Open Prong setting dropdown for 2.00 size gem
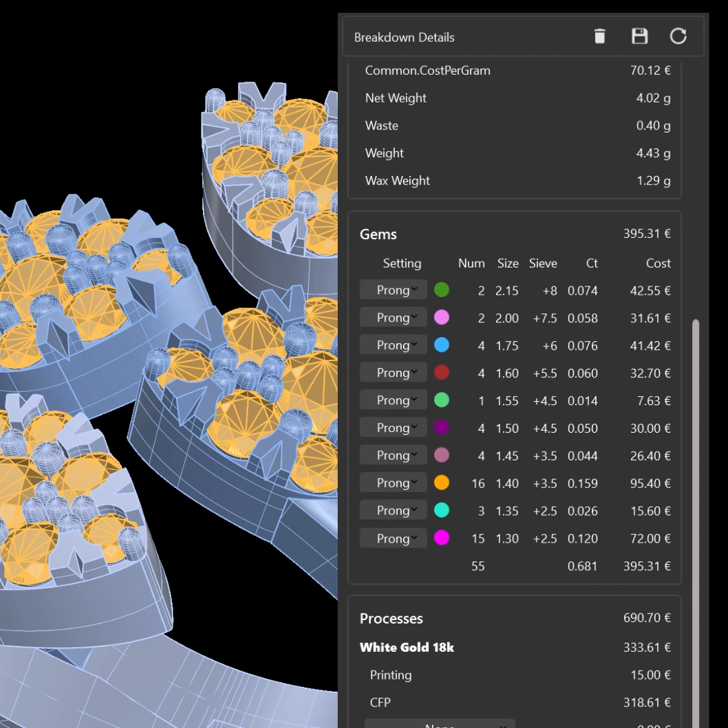The width and height of the screenshot is (728, 728). 393,317
